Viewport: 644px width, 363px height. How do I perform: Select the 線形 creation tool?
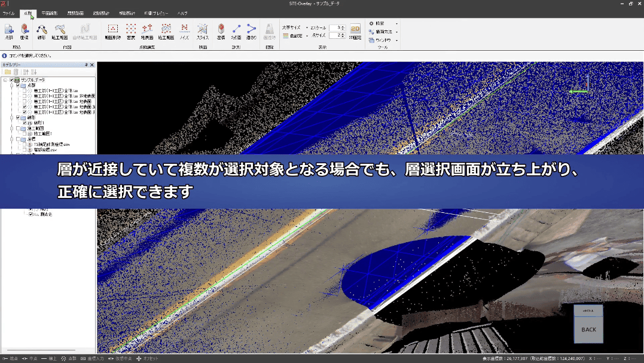[41, 32]
